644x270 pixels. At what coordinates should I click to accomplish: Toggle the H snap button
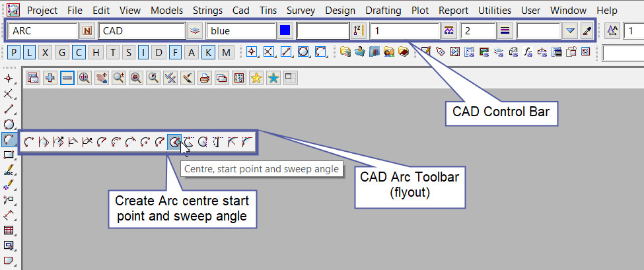(96, 52)
